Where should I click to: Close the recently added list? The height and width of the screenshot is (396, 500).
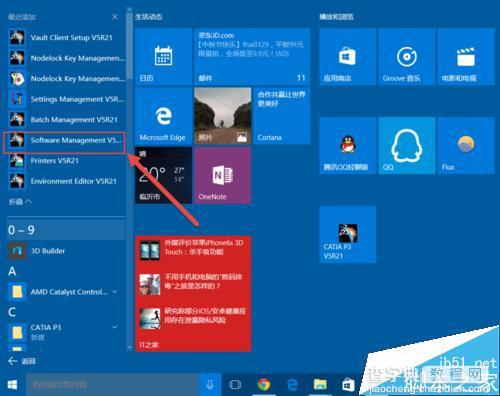[x=115, y=17]
